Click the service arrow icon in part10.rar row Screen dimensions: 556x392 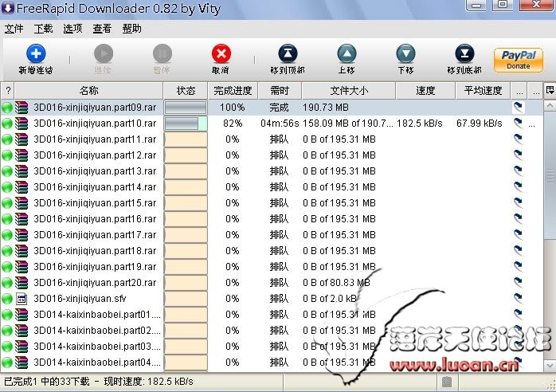[x=518, y=123]
